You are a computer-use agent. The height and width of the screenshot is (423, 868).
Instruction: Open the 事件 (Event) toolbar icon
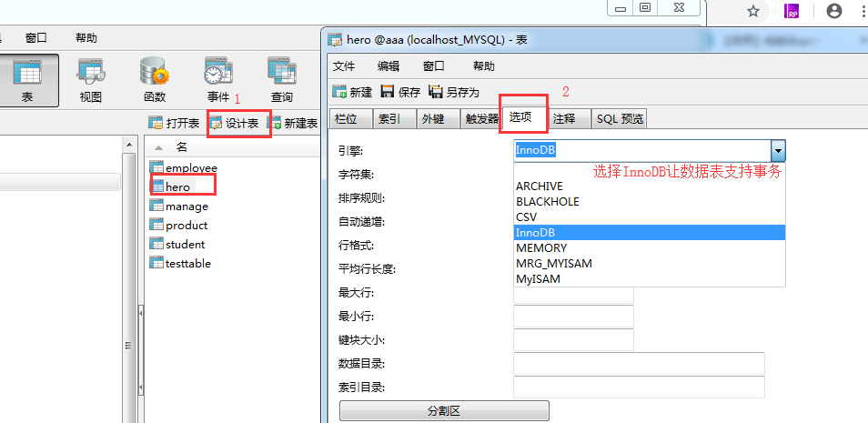[x=218, y=80]
